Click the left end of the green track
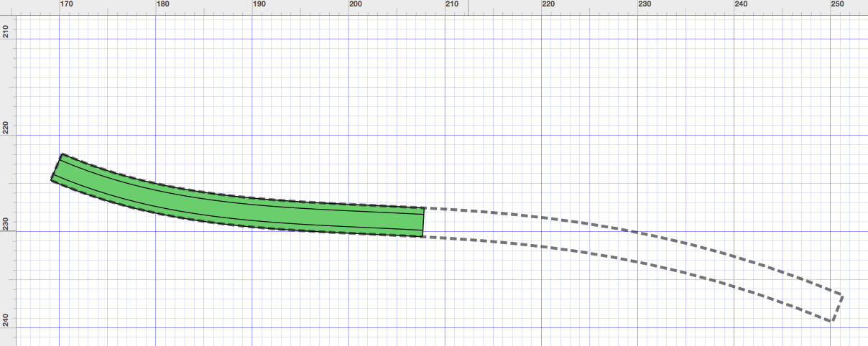The width and height of the screenshot is (868, 346). [57, 167]
